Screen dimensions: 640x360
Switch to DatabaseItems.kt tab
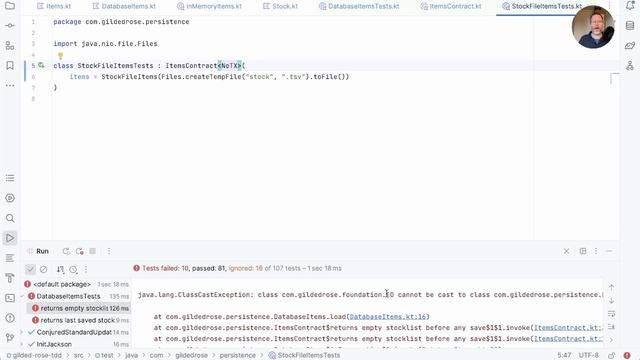point(124,6)
